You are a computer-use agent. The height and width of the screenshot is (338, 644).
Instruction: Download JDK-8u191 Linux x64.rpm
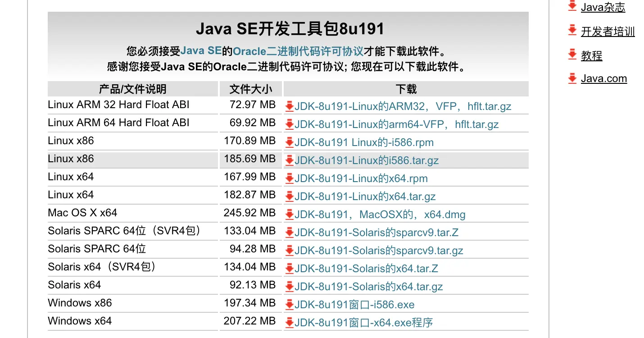361,179
